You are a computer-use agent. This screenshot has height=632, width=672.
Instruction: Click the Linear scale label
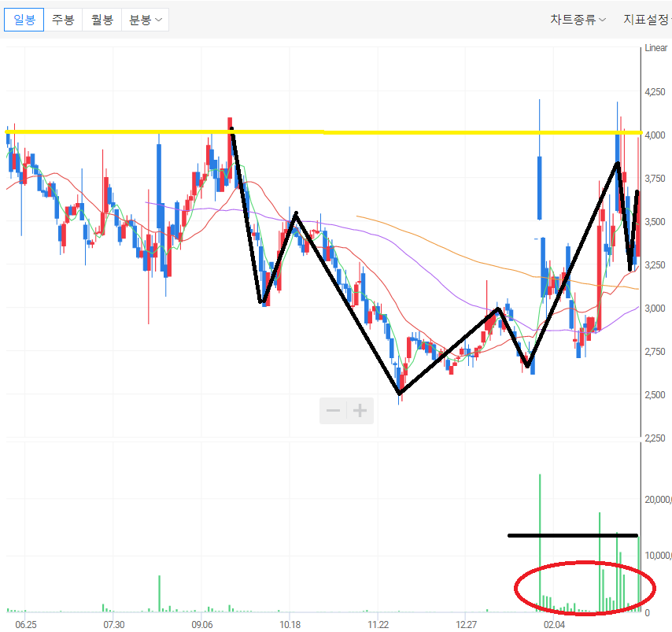[x=655, y=48]
